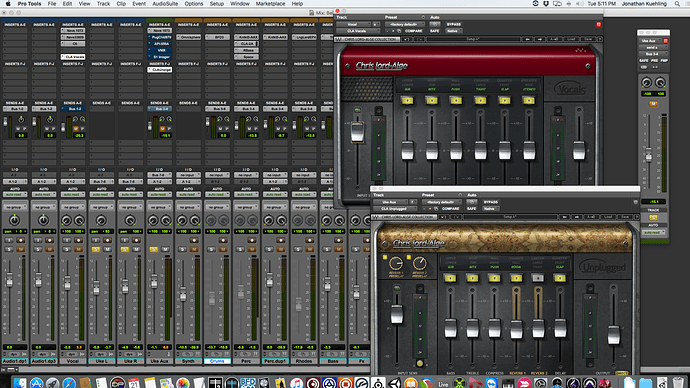Open the AudioSuite menu
Viewport: 690px width, 388px height.
(165, 4)
